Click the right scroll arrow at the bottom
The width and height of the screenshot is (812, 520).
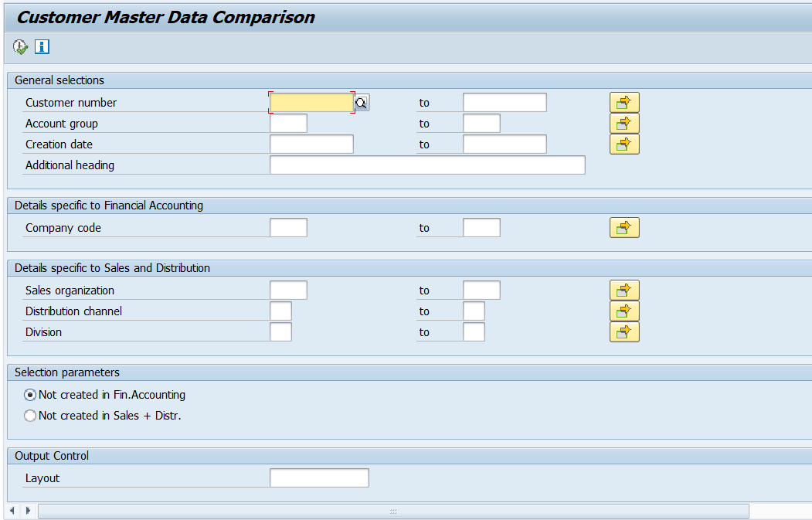28,511
